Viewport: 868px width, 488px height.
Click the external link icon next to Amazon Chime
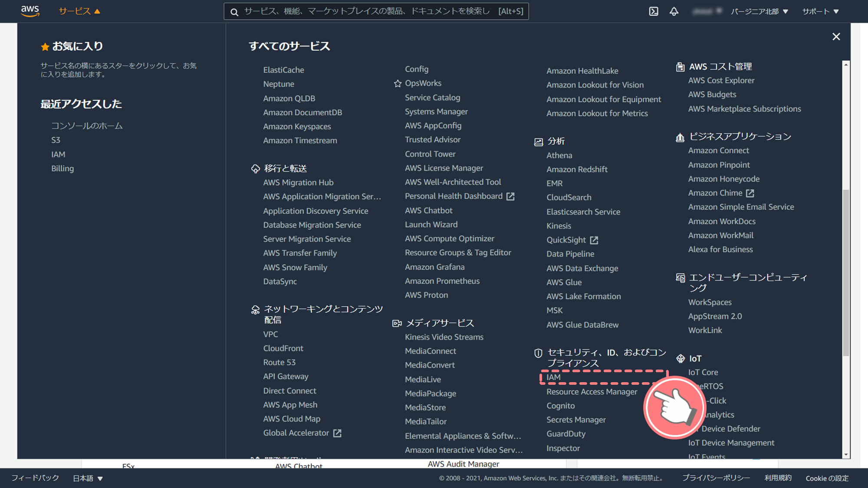(x=750, y=193)
